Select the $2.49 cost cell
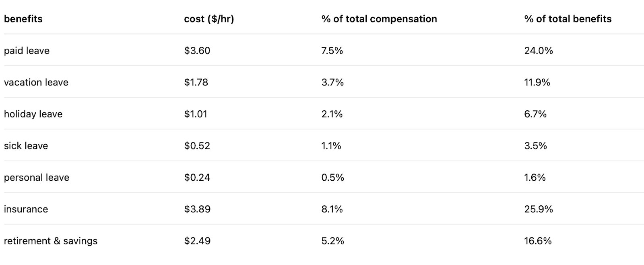 (197, 241)
